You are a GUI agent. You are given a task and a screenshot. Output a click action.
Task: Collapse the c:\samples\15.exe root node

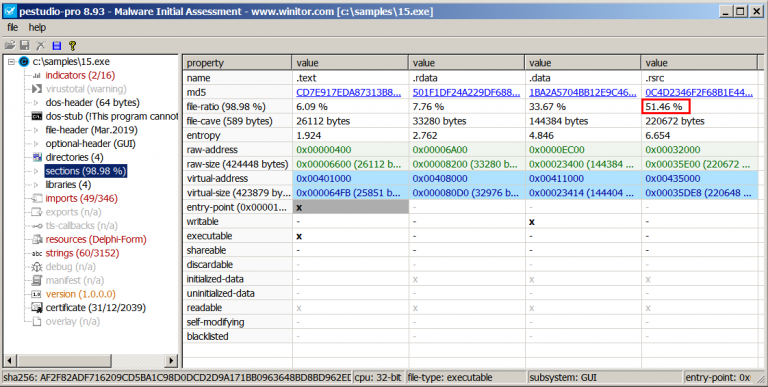(x=11, y=62)
